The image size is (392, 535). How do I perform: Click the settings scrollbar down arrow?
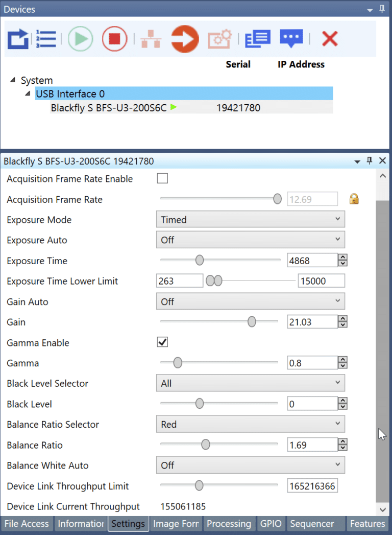click(382, 509)
